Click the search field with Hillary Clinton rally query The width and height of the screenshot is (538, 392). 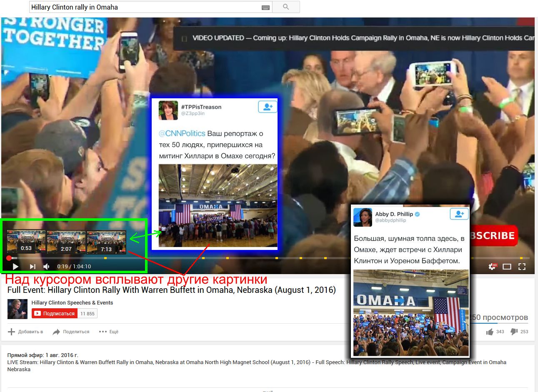[150, 7]
